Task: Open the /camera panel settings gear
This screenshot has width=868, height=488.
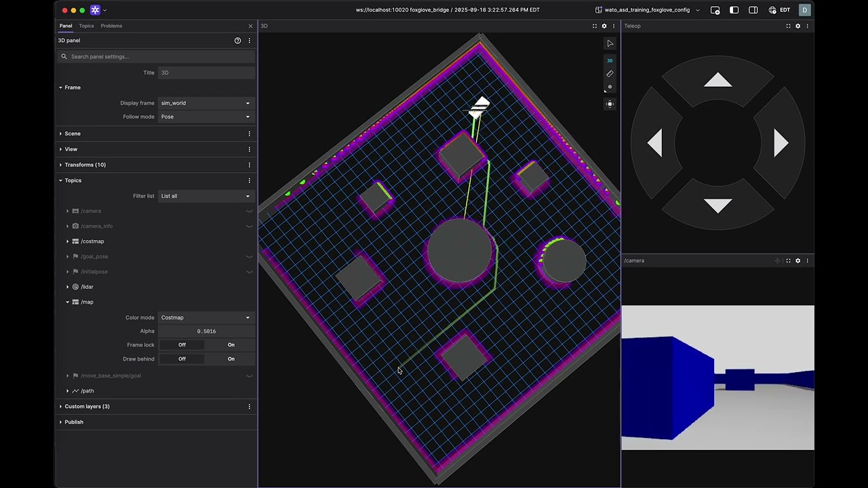Action: [x=797, y=260]
